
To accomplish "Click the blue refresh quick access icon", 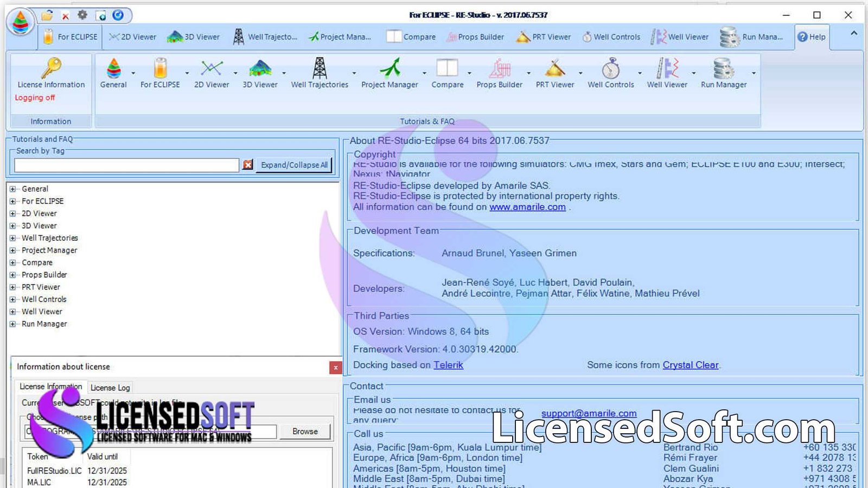I will [118, 15].
